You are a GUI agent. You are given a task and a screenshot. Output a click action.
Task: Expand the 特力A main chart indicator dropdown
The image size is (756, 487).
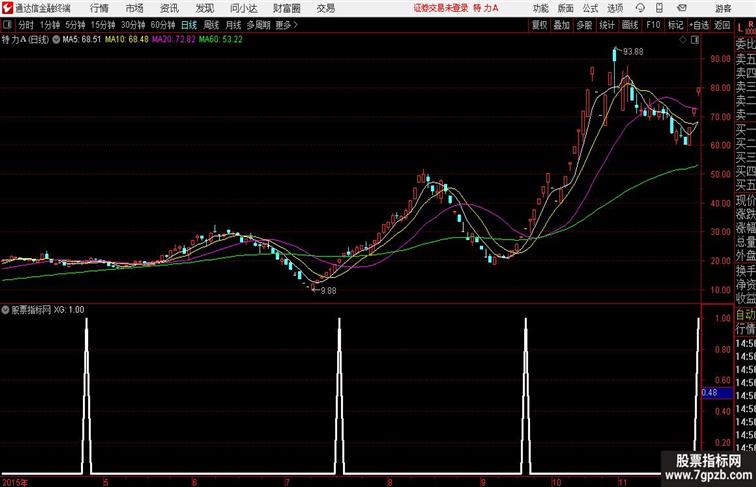[56, 40]
